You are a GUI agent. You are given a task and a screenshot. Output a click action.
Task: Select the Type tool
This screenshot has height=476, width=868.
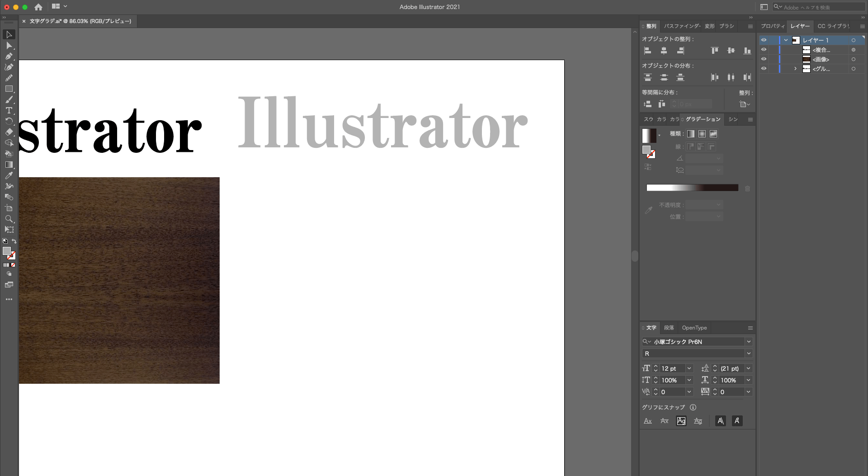coord(9,111)
